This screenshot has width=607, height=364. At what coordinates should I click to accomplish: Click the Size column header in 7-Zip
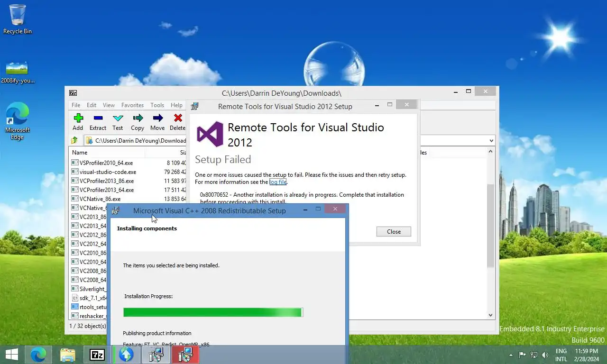coord(166,153)
